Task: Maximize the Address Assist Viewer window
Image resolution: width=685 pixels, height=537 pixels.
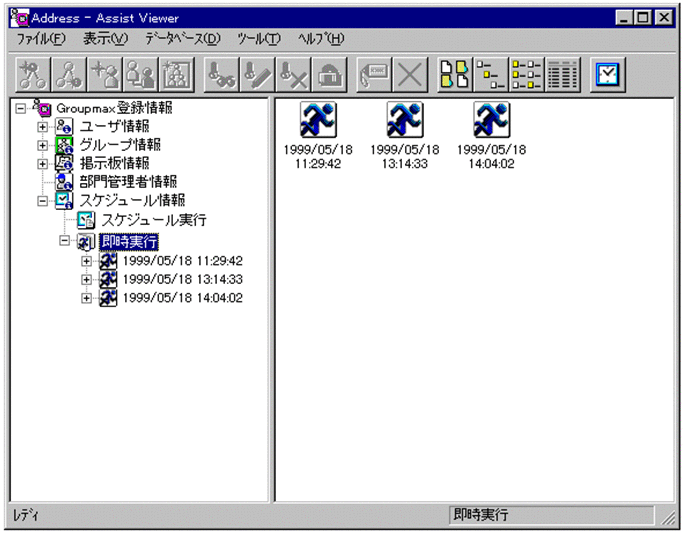Action: click(x=642, y=18)
